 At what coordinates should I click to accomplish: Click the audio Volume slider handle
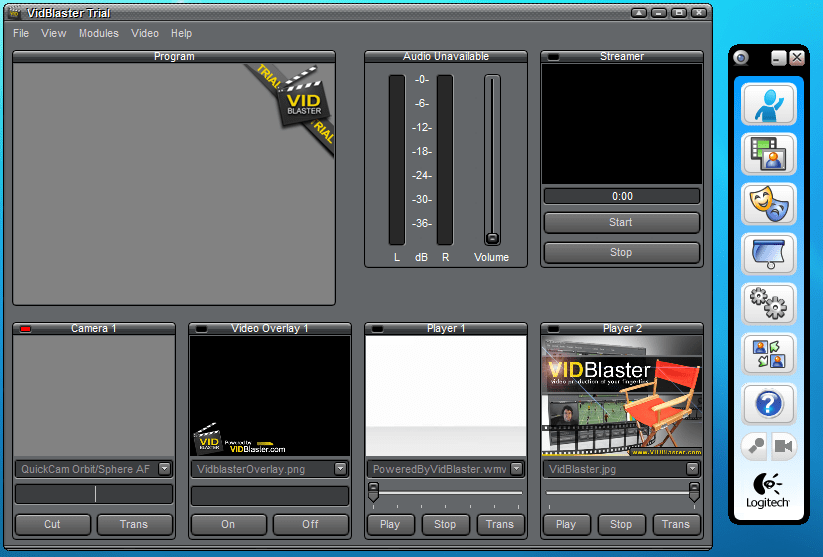492,238
